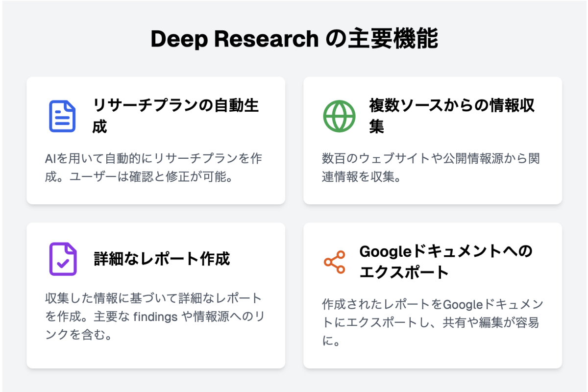588x392 pixels.
Task: Open the Googleドキュメントへのエクスポート title
Action: 445,261
